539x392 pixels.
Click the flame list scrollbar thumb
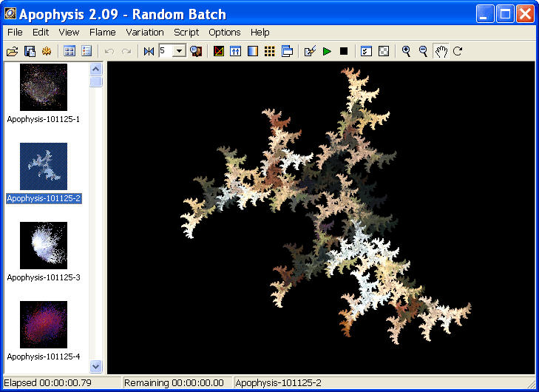pyautogui.click(x=96, y=82)
